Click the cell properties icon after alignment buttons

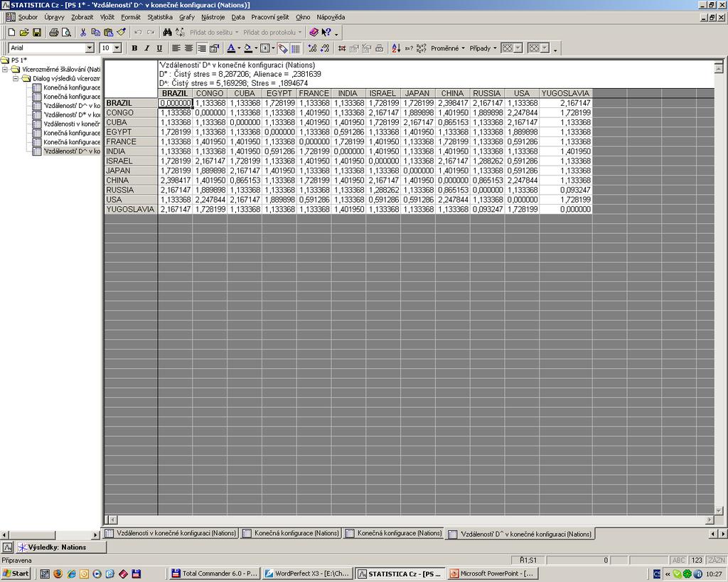pos(214,48)
